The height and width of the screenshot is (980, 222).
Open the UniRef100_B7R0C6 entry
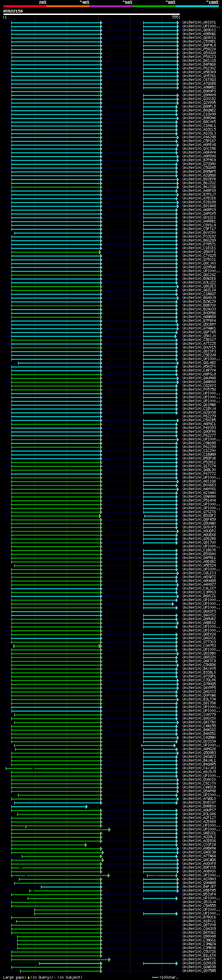pos(199,917)
